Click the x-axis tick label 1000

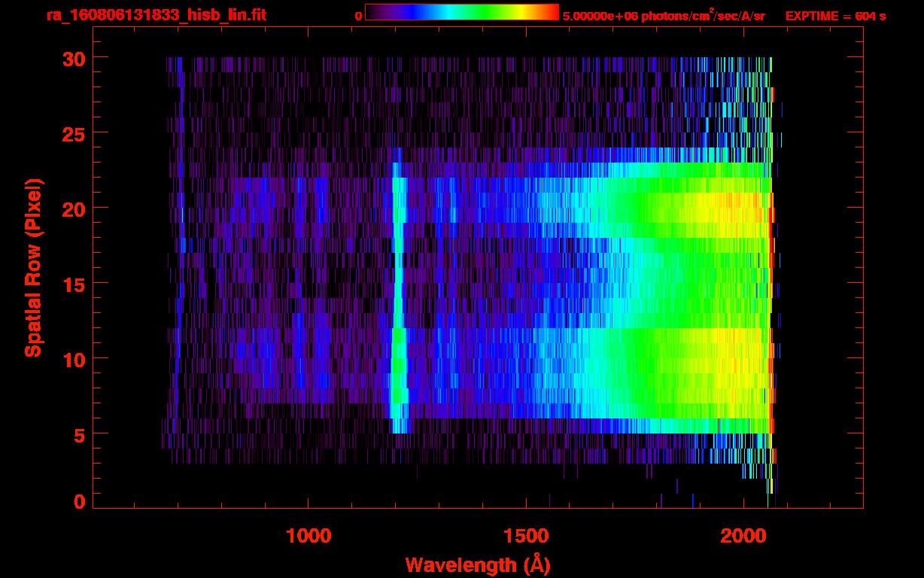309,535
